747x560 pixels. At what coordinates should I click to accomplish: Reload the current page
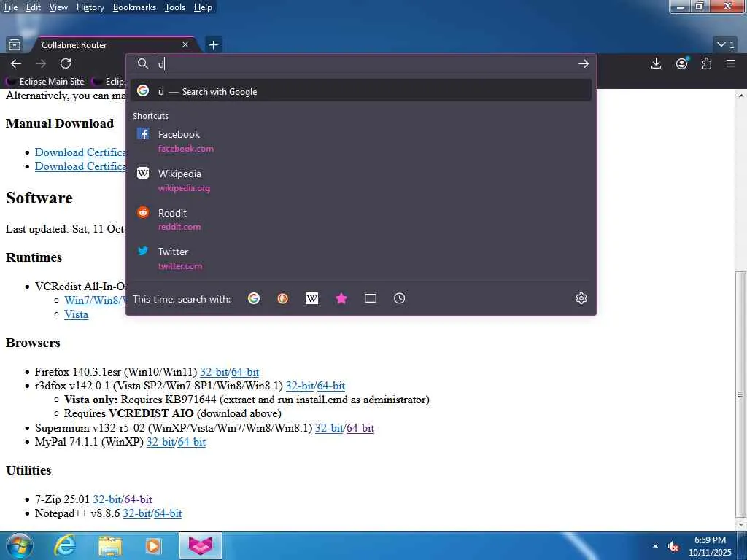(66, 63)
